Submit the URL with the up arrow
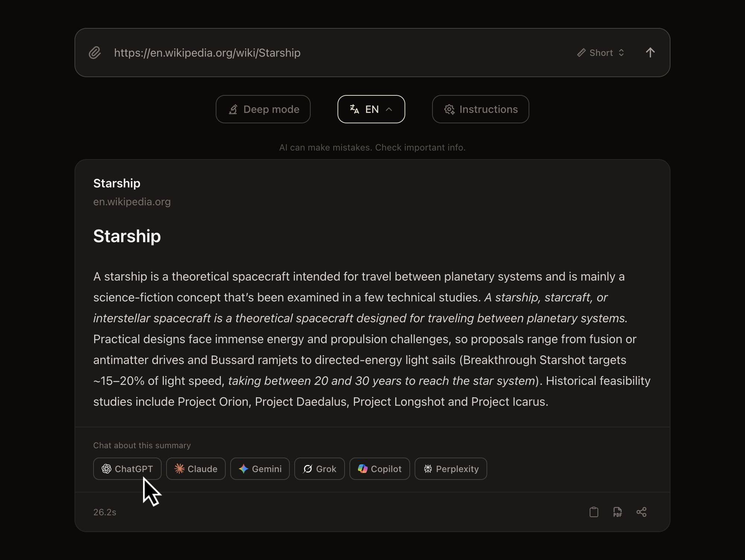This screenshot has height=560, width=745. pos(650,53)
